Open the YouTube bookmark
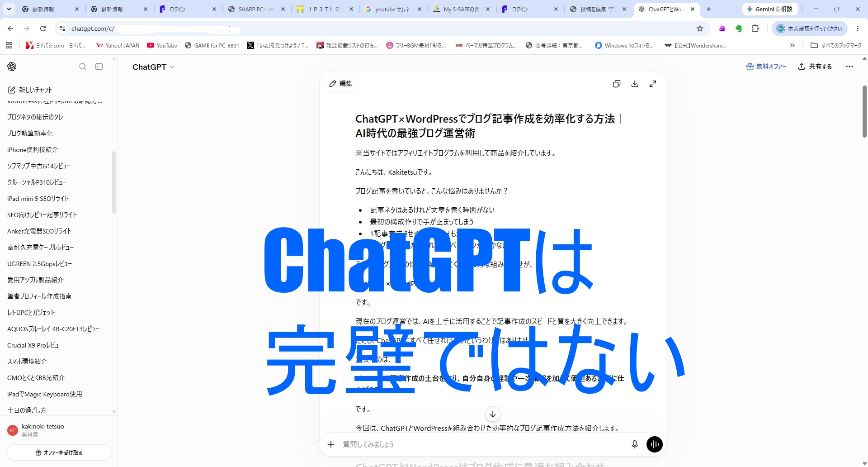The width and height of the screenshot is (868, 467). point(162,45)
